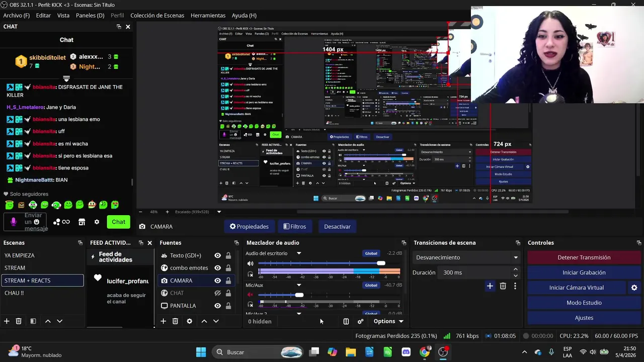Open the preview scaling dropdown arrow
The height and width of the screenshot is (362, 644).
click(219, 212)
